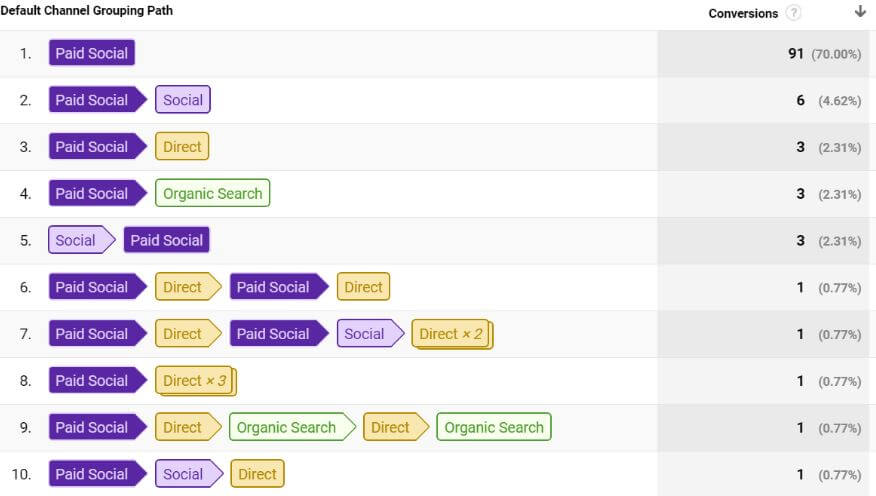Click the 6 conversions value in row 2
The width and height of the screenshot is (876, 496).
coord(800,100)
